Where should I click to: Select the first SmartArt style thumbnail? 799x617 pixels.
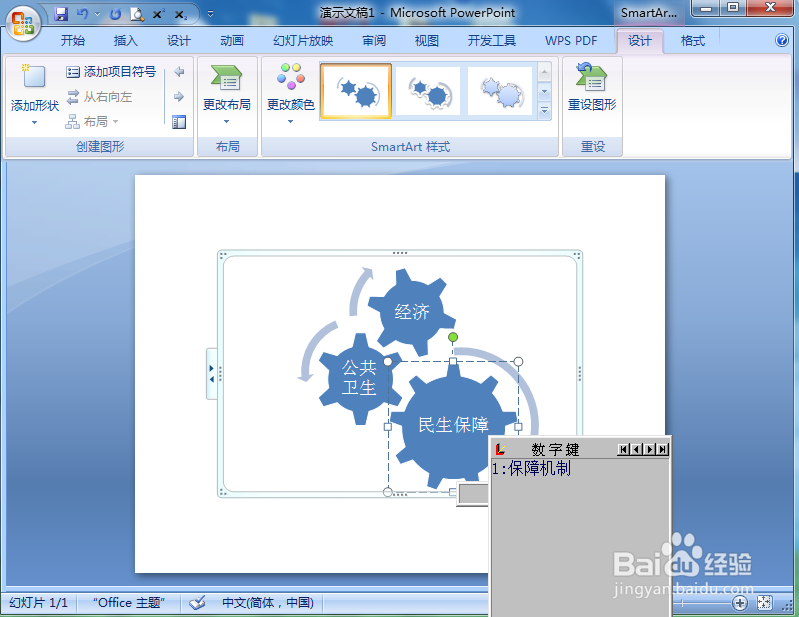pos(356,91)
